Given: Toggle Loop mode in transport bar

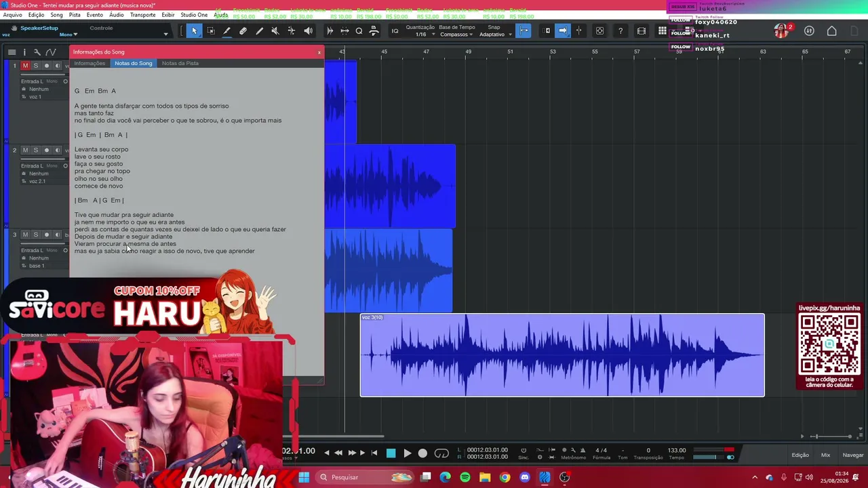Looking at the screenshot, I should [x=441, y=453].
